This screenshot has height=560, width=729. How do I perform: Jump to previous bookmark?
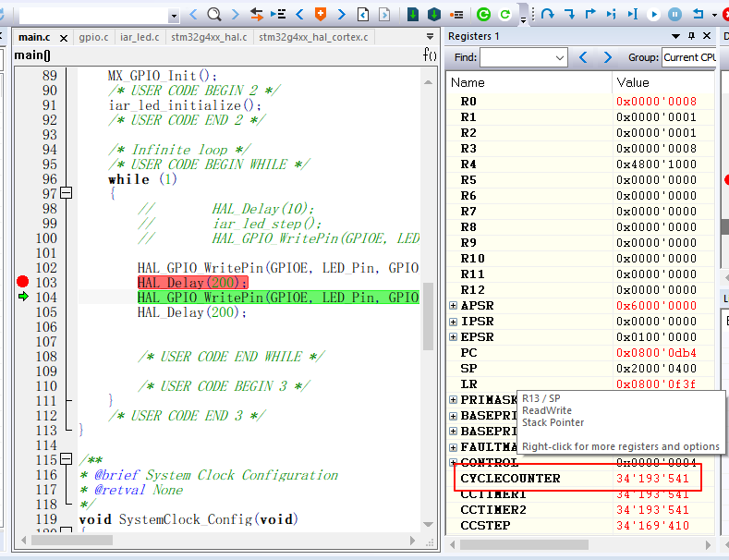[x=299, y=15]
